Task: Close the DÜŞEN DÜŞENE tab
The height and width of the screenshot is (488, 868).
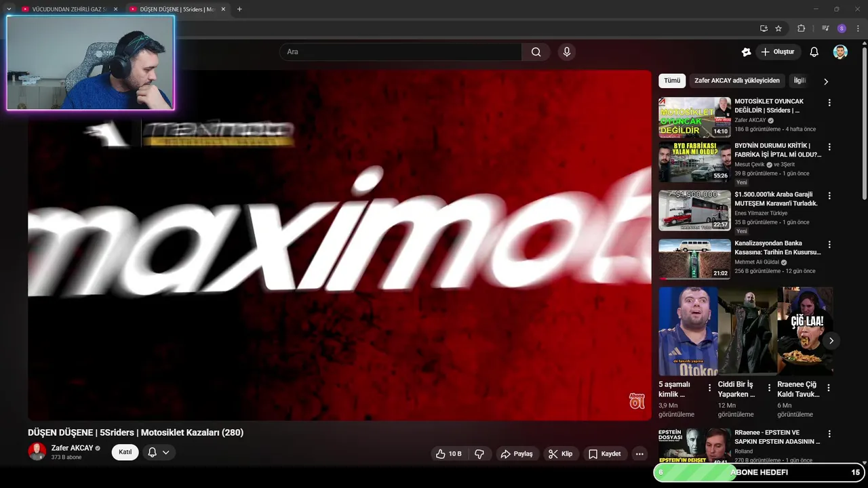Action: tap(223, 9)
